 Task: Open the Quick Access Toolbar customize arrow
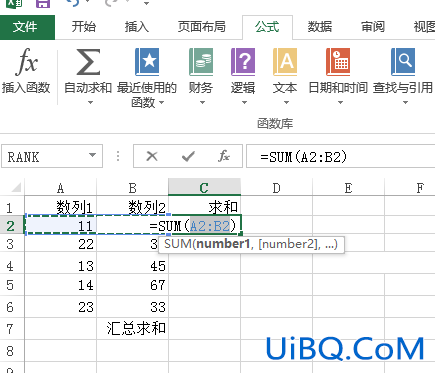[x=146, y=4]
